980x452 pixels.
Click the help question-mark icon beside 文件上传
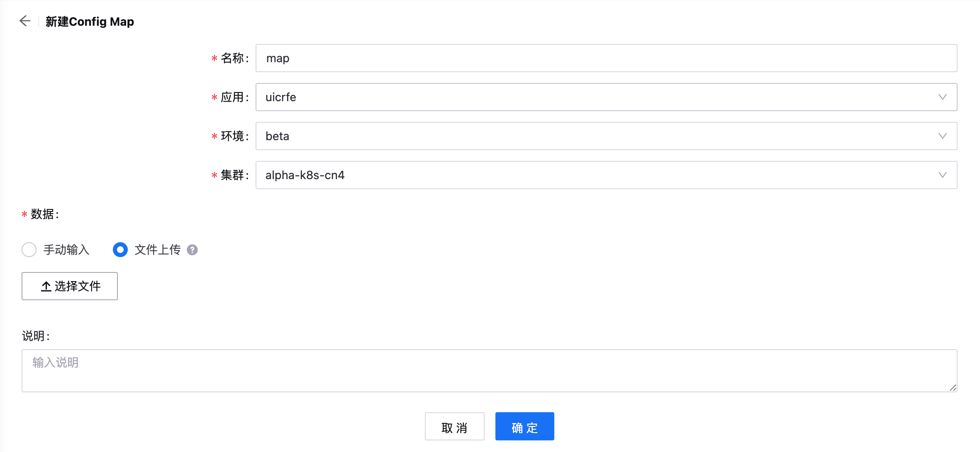click(x=192, y=250)
